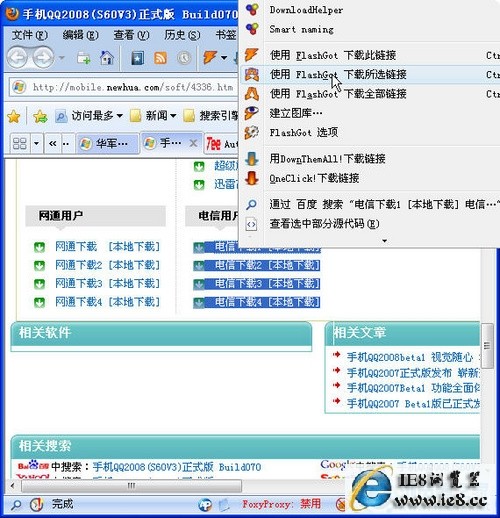Click the FlashGot lightning toolbar icon

point(210,57)
